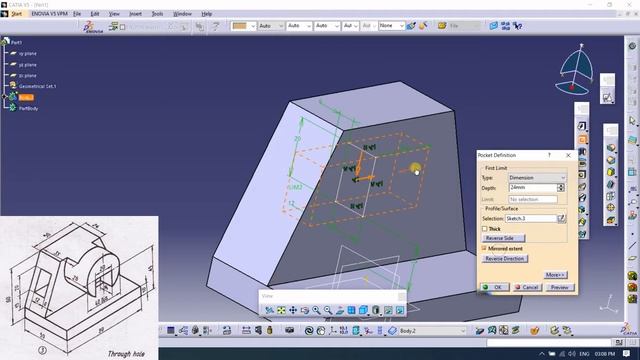
Task: Click the tan fill color swatch
Action: 240,26
